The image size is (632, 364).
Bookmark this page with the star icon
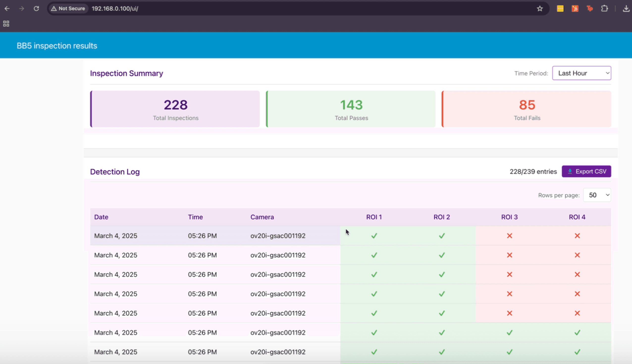pyautogui.click(x=540, y=8)
